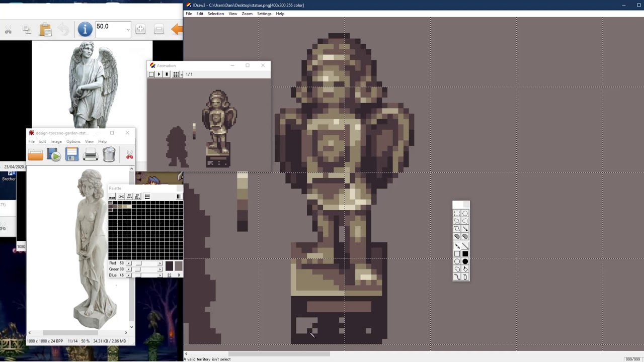Select the dark foreground color swatch in Palette
Image resolution: width=644 pixels, height=362 pixels.
pyautogui.click(x=169, y=266)
